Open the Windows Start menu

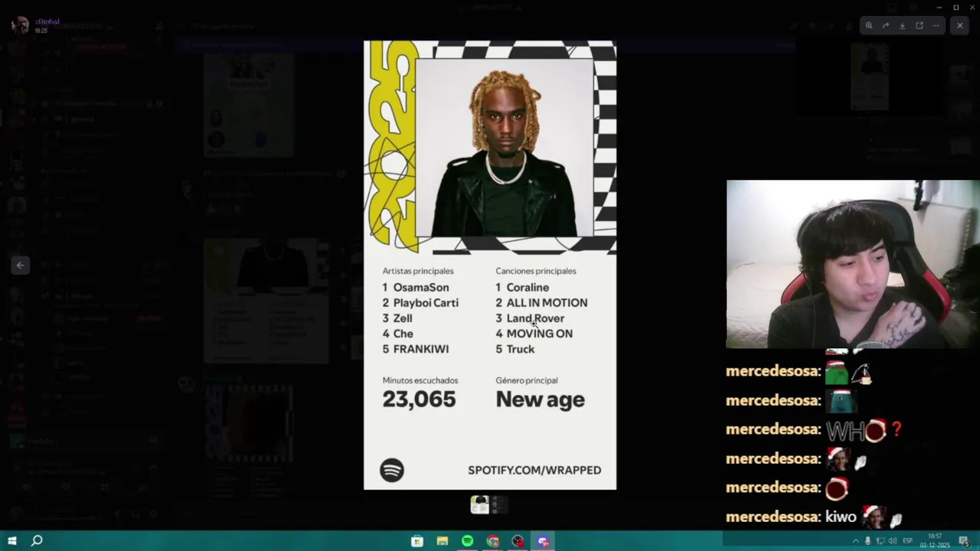click(12, 541)
